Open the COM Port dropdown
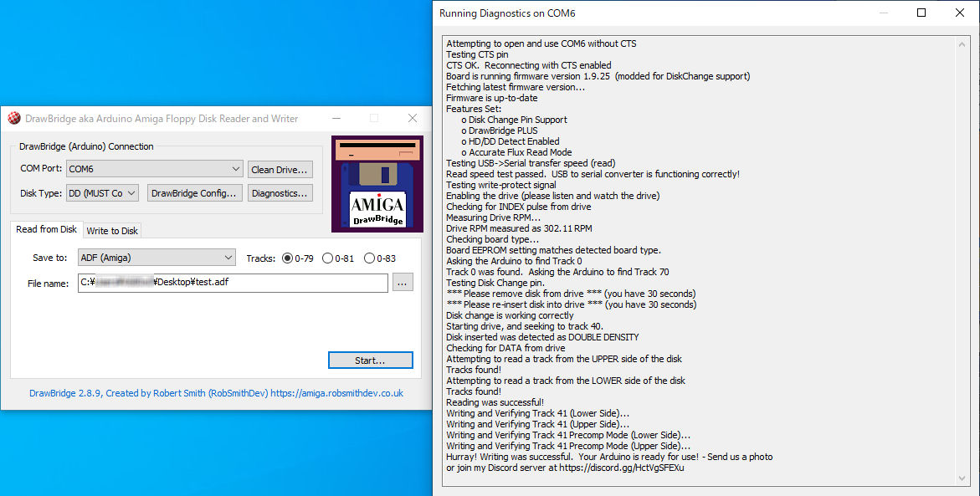980x496 pixels. [x=154, y=169]
